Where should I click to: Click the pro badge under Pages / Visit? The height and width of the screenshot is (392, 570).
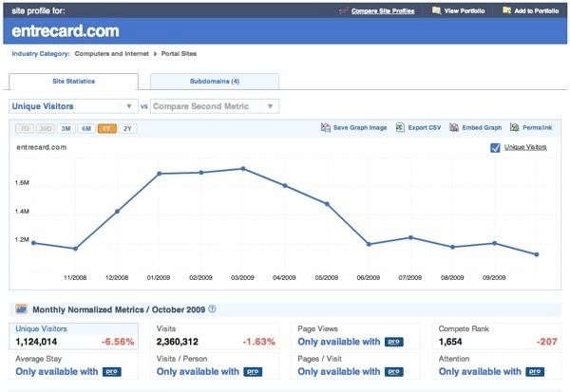click(x=394, y=372)
